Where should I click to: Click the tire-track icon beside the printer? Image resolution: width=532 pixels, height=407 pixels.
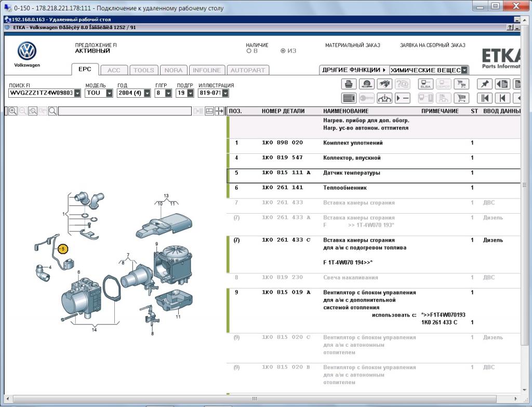[366, 84]
